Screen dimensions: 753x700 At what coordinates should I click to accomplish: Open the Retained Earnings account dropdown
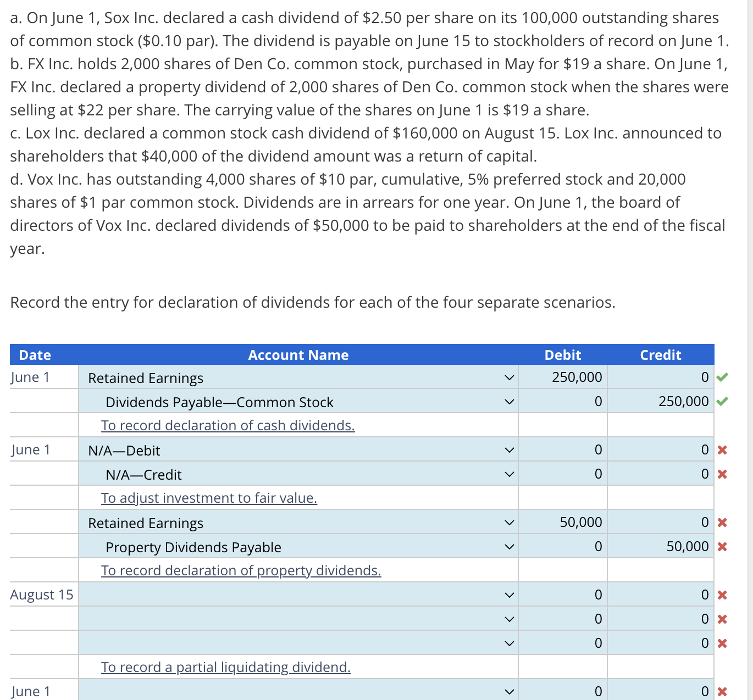508,377
